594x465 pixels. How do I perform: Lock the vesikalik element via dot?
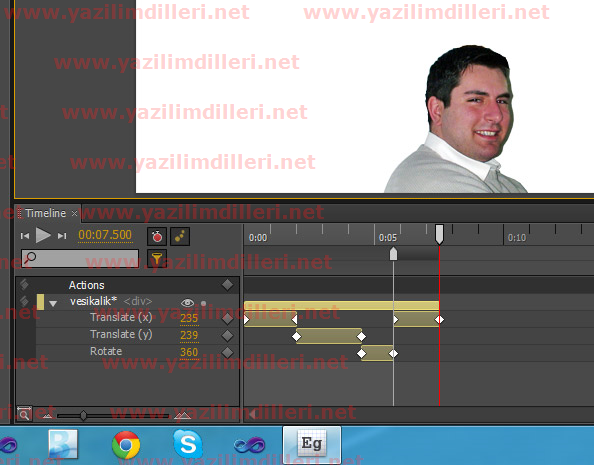[203, 303]
